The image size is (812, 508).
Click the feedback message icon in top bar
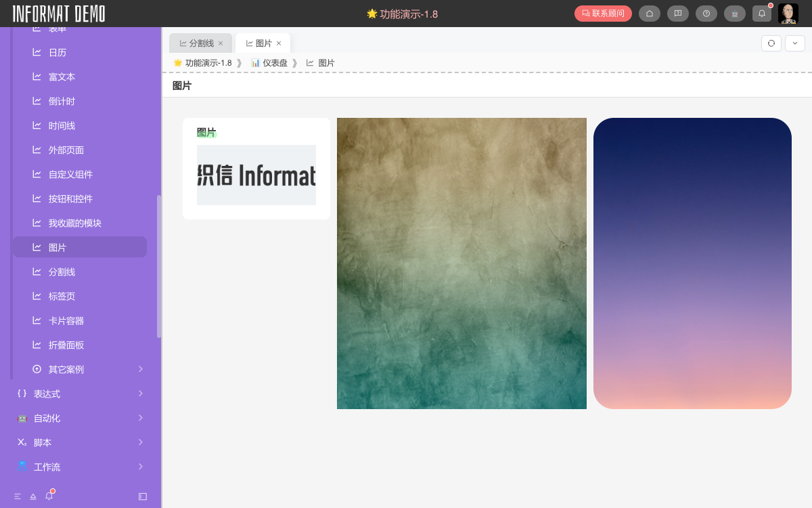678,14
